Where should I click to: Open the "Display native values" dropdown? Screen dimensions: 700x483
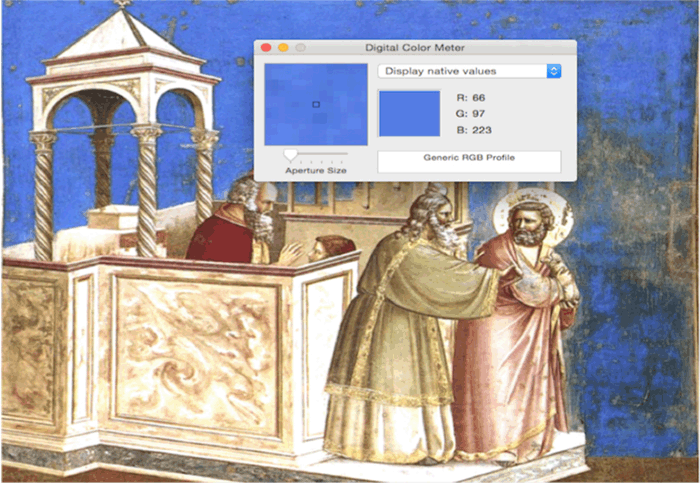(469, 71)
